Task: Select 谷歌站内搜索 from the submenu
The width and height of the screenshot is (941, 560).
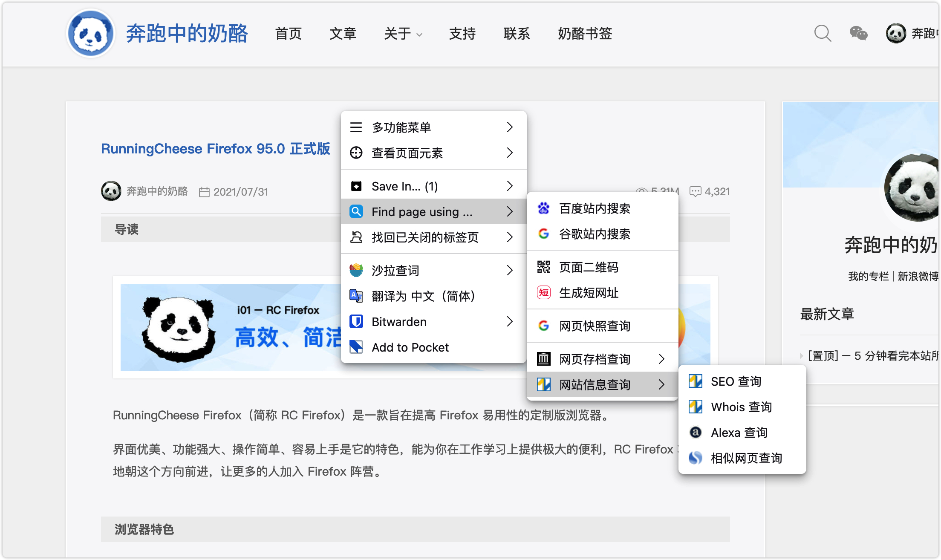Action: pyautogui.click(x=594, y=234)
